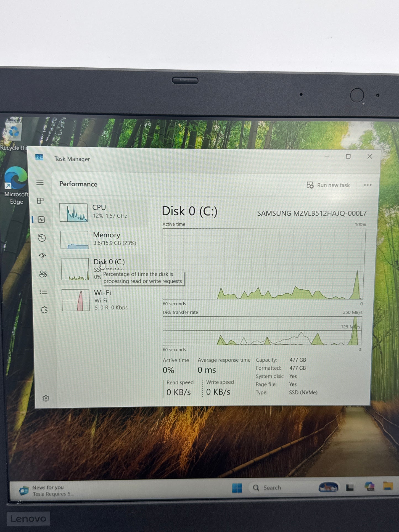The width and height of the screenshot is (399, 532).
Task: Select the Performance page icon in sidebar
Action: coord(41,220)
